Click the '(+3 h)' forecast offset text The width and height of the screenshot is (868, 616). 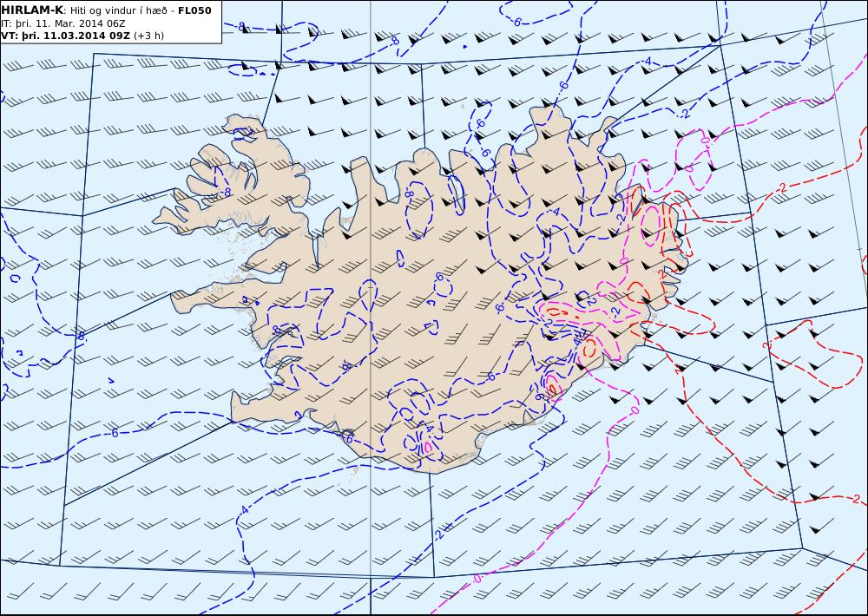[x=149, y=36]
